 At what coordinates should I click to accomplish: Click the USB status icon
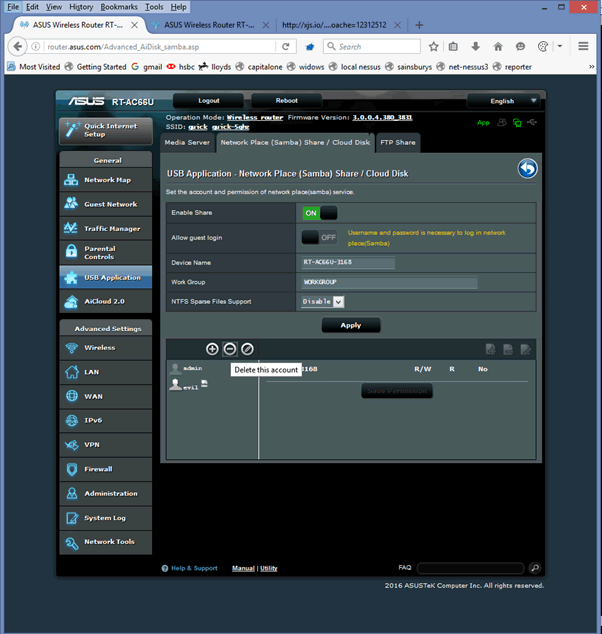[532, 122]
